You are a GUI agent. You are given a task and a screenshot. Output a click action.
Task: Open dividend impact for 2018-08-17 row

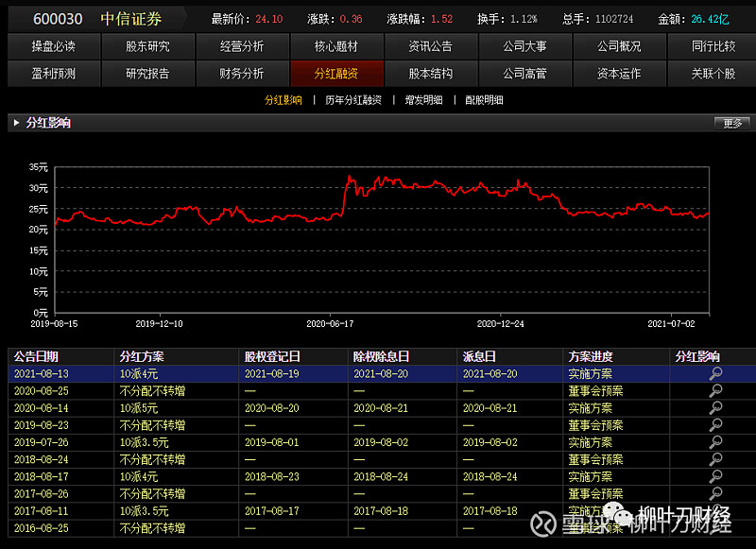pos(715,476)
